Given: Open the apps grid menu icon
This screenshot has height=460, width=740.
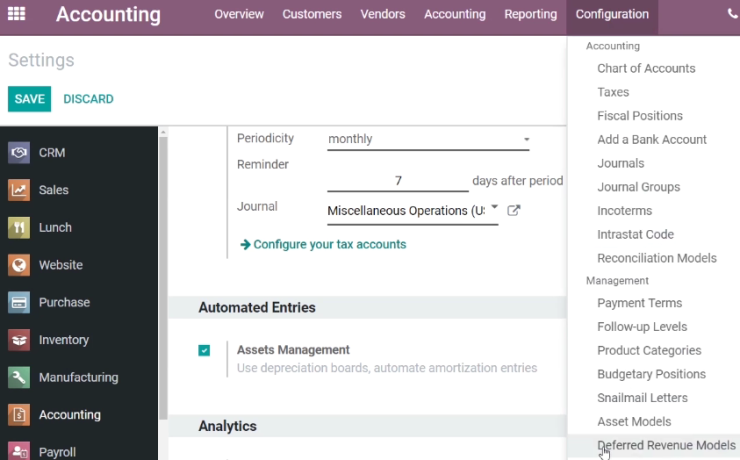Looking at the screenshot, I should pos(17,14).
